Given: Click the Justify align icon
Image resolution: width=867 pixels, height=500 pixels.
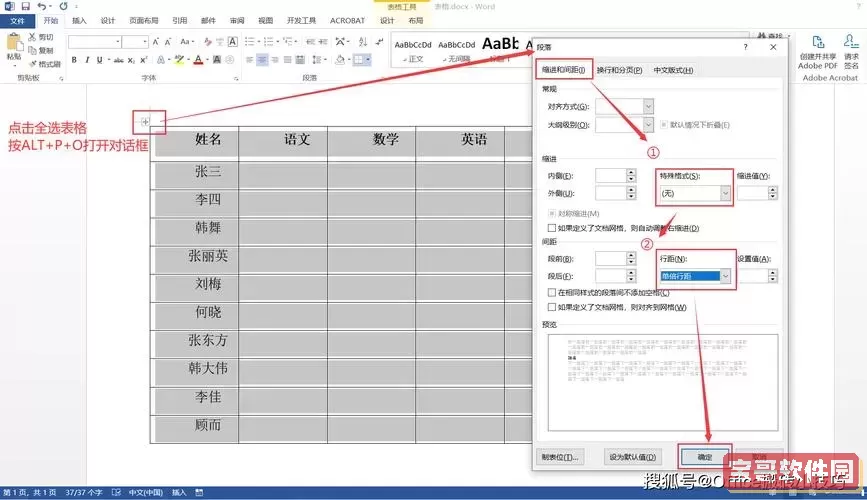Looking at the screenshot, I should click(x=288, y=60).
